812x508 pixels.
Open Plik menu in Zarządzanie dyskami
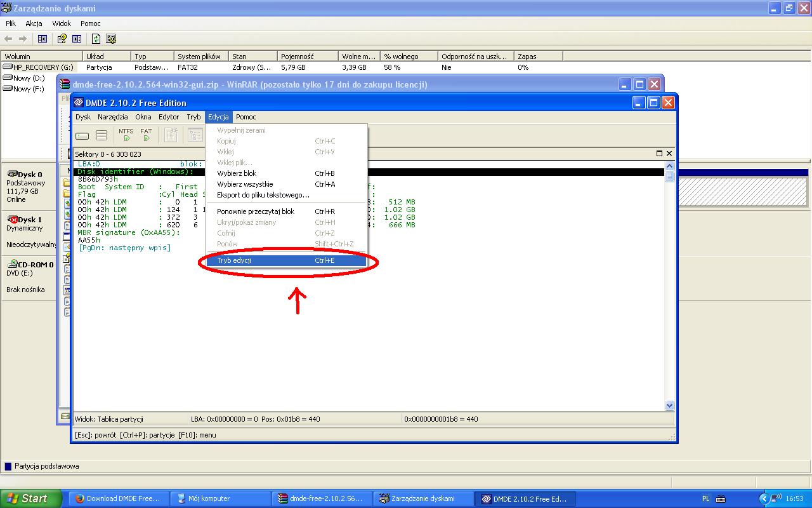[x=11, y=23]
